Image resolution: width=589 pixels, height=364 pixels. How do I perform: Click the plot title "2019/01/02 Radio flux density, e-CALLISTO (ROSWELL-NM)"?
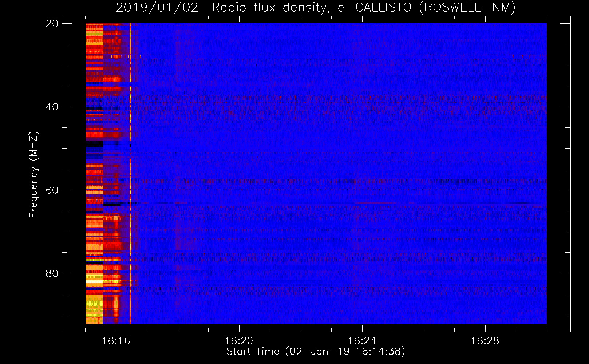tap(316, 8)
